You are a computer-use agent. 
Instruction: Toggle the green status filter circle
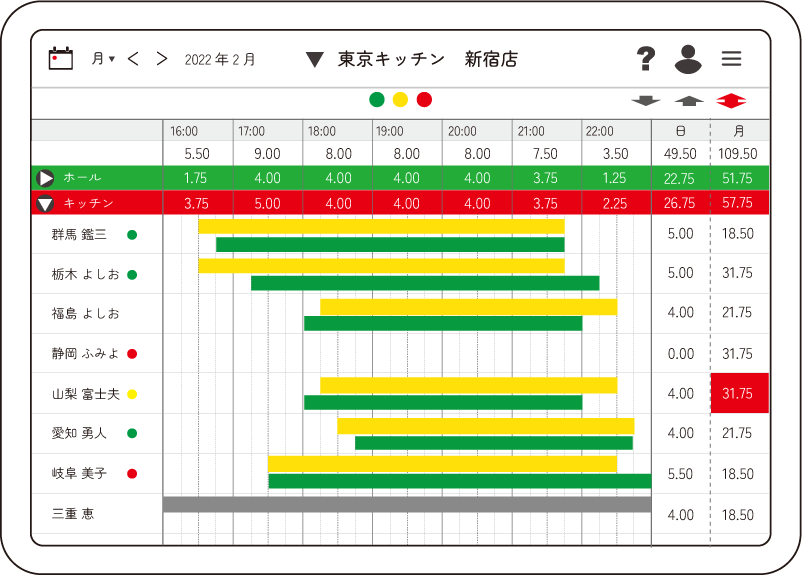pyautogui.click(x=377, y=99)
